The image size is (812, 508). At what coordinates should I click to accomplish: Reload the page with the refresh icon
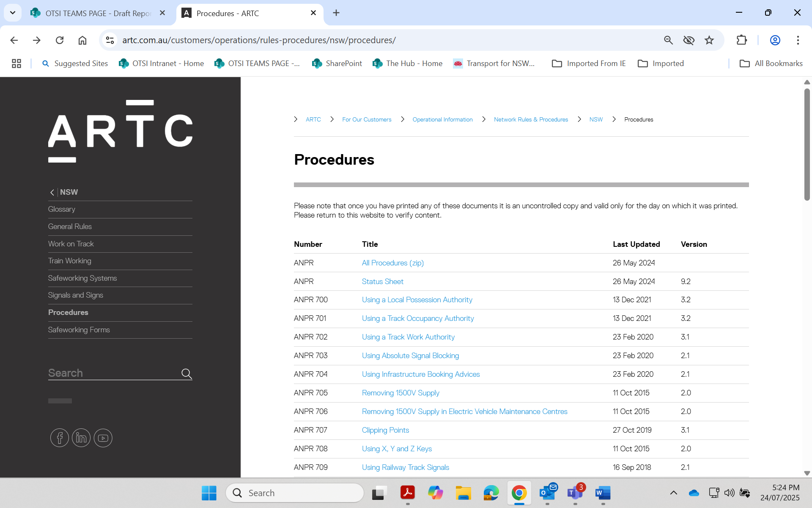pyautogui.click(x=60, y=40)
